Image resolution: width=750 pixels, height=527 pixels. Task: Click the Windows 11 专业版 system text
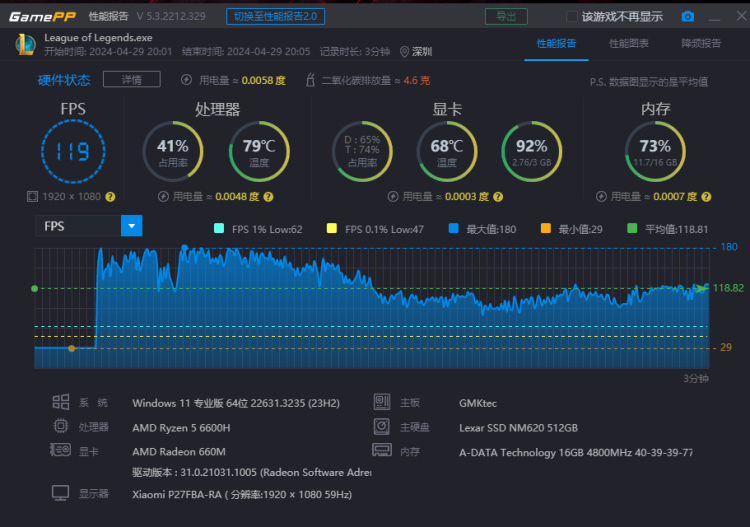pos(236,403)
